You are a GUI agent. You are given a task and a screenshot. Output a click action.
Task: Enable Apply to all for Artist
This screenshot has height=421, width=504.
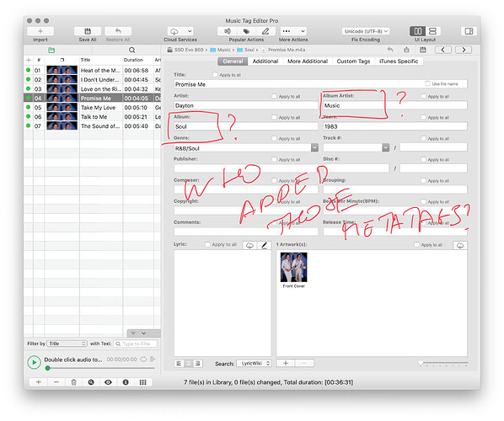click(274, 96)
